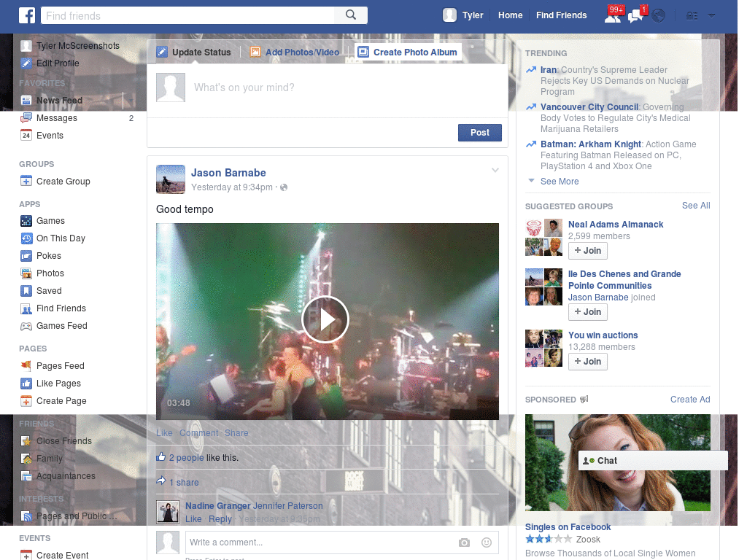
Task: Play the Good tempo video
Action: tap(325, 319)
